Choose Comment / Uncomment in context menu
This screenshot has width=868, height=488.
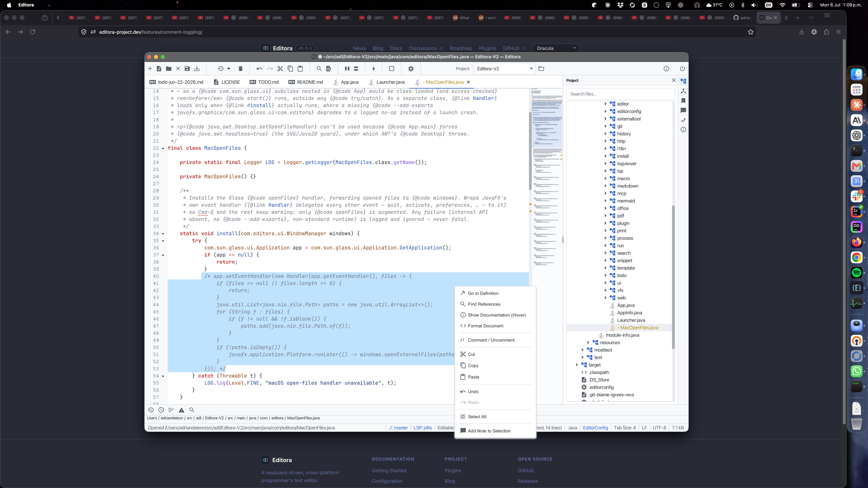point(495,340)
